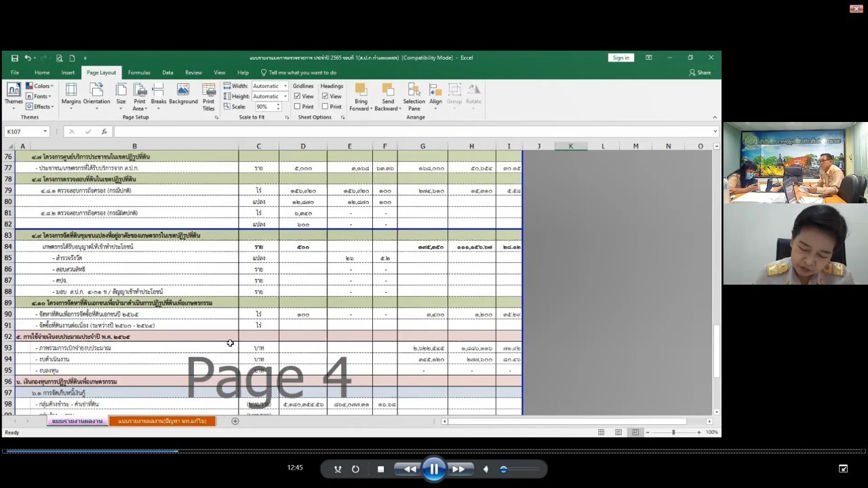Toggle repeat in the media player
868x488 pixels.
355,469
